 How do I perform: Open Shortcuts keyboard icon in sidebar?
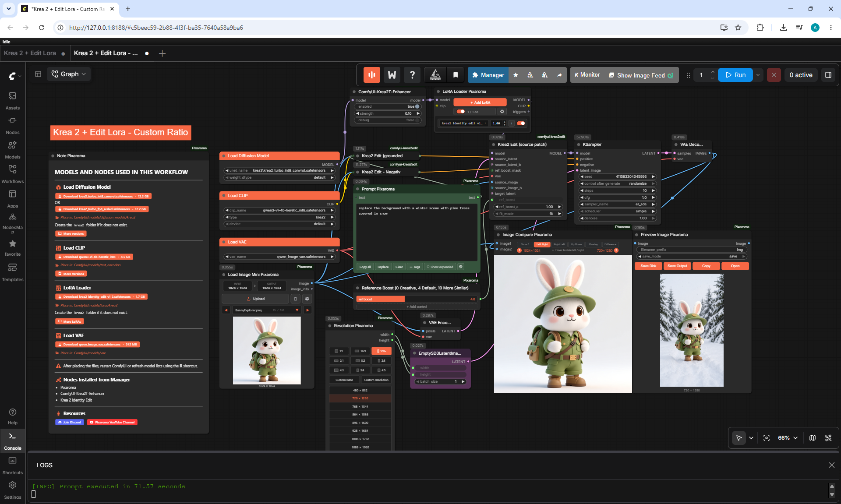(x=12, y=466)
